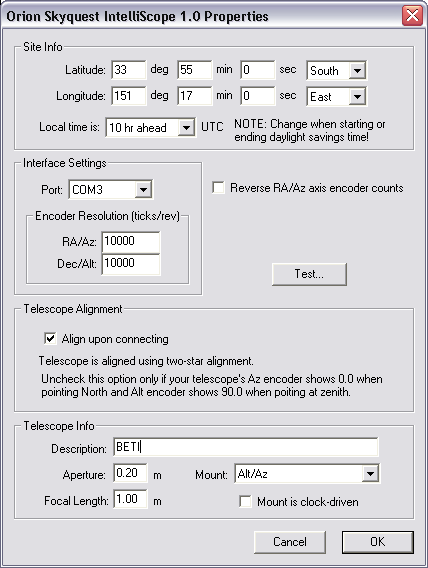
Task: Close the Properties dialog window
Action: (412, 16)
